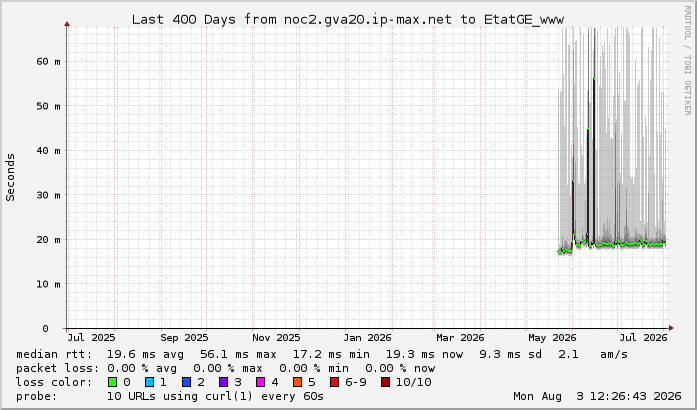Viewport: 697px width, 410px height.
Task: Click the '20 m' y-axis tick label
Action: click(x=48, y=239)
